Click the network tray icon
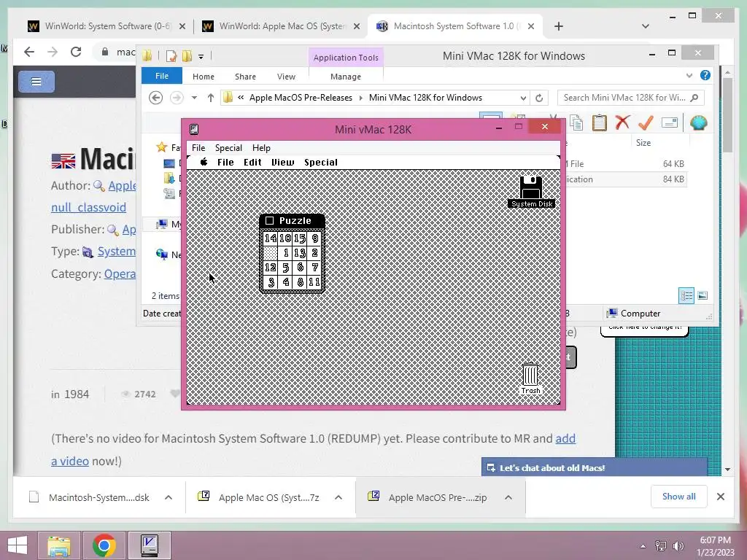Image resolution: width=747 pixels, height=560 pixels. tap(661, 545)
